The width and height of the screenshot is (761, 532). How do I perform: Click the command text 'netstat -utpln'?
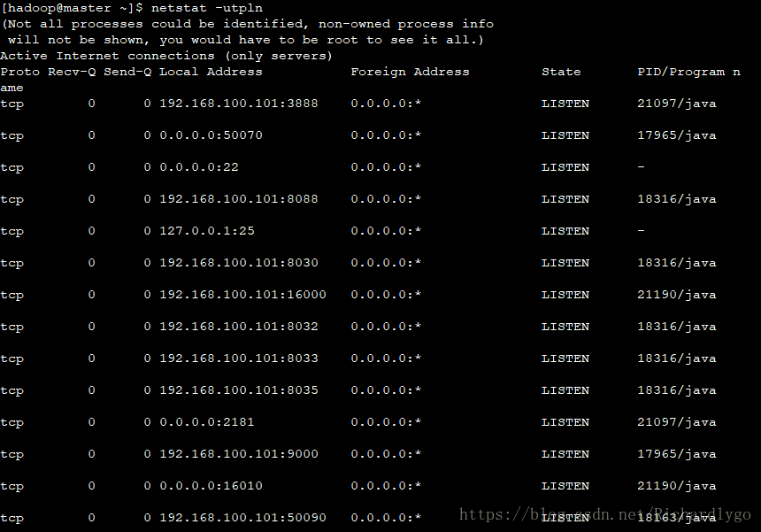pyautogui.click(x=207, y=8)
